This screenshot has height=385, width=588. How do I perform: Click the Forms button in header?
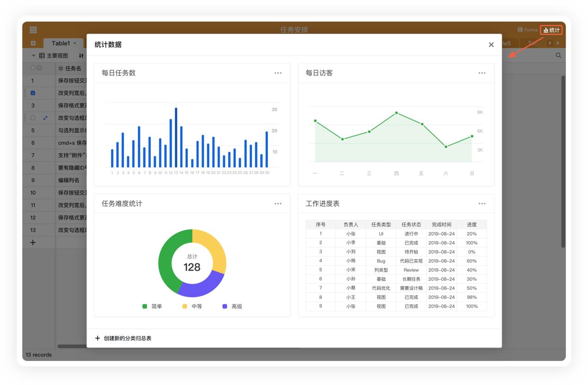tap(527, 30)
